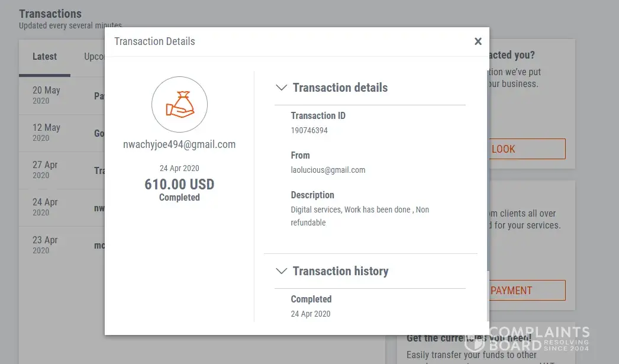Open the partially hidden Upcoming tab
Image resolution: width=619 pixels, height=364 pixels.
click(x=95, y=57)
